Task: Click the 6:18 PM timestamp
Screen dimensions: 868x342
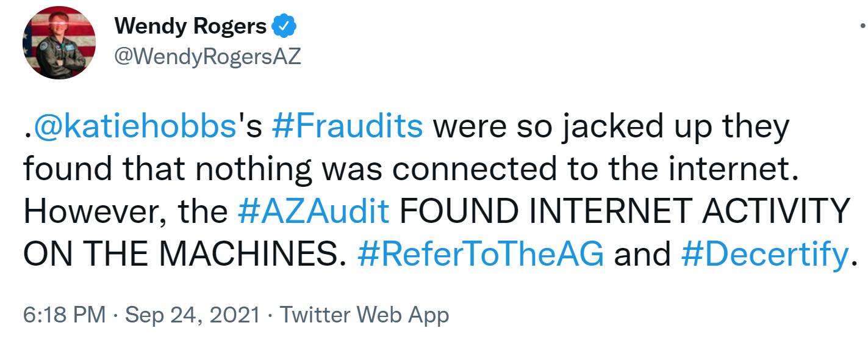Action: point(65,315)
